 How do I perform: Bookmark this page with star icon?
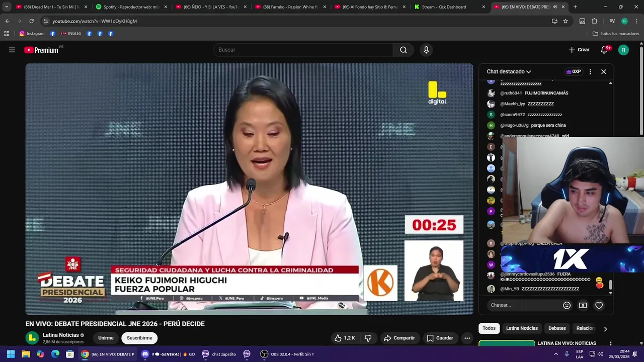coord(566,21)
